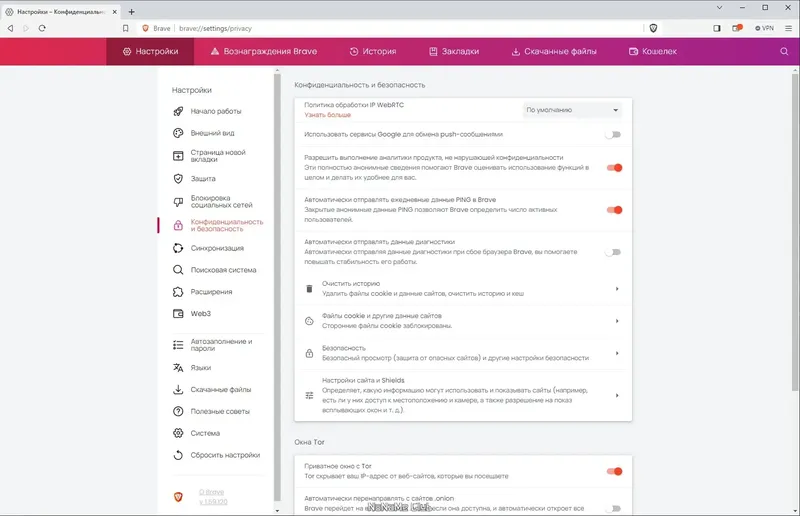The height and width of the screenshot is (516, 800).
Task: Click lock icon beside Безопасность row
Action: click(x=309, y=353)
